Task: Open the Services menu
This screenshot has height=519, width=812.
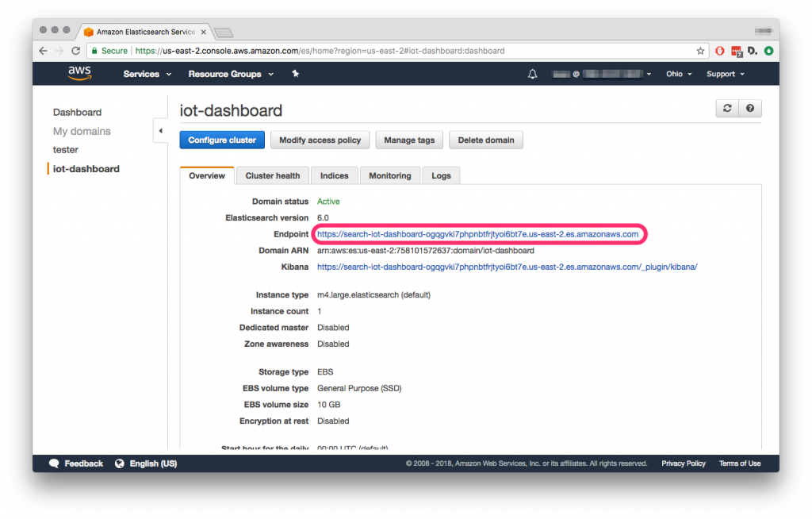Action: pyautogui.click(x=142, y=74)
